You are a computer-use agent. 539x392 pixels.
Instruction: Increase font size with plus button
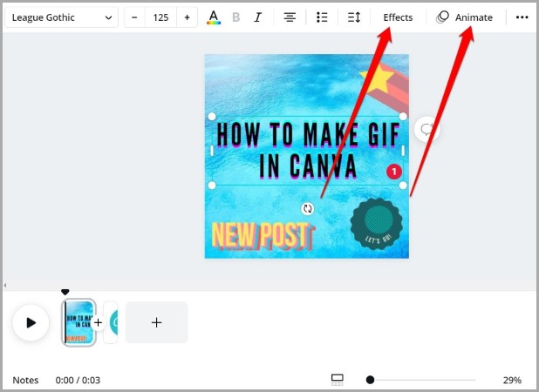coord(187,17)
